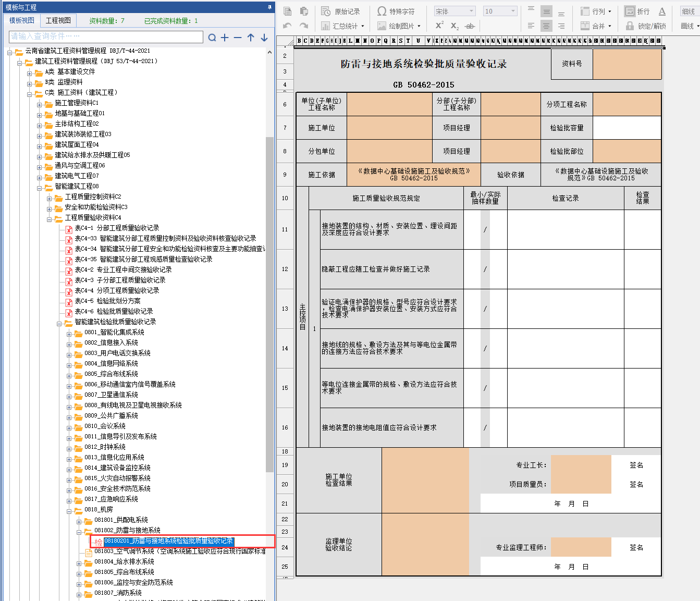Select 081801_供配电系统 folder
This screenshot has height=601, width=700.
[x=121, y=520]
